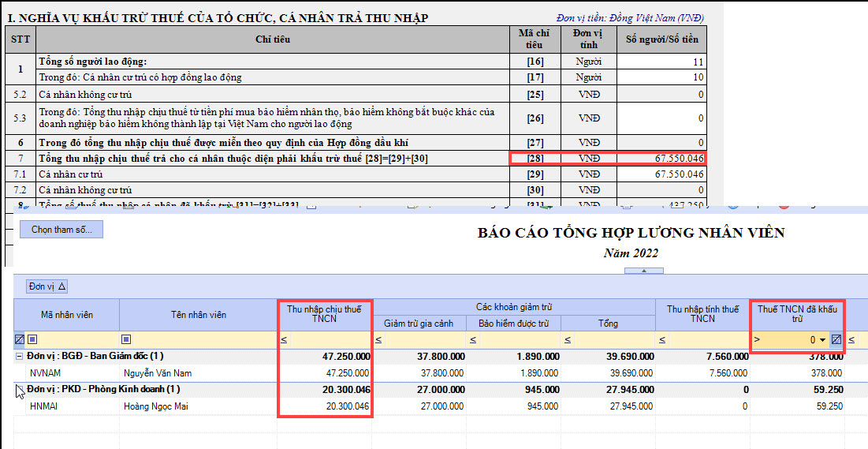
Task: Click the ≤ operator in Thu nhập chịu thuế filter
Action: tap(283, 340)
